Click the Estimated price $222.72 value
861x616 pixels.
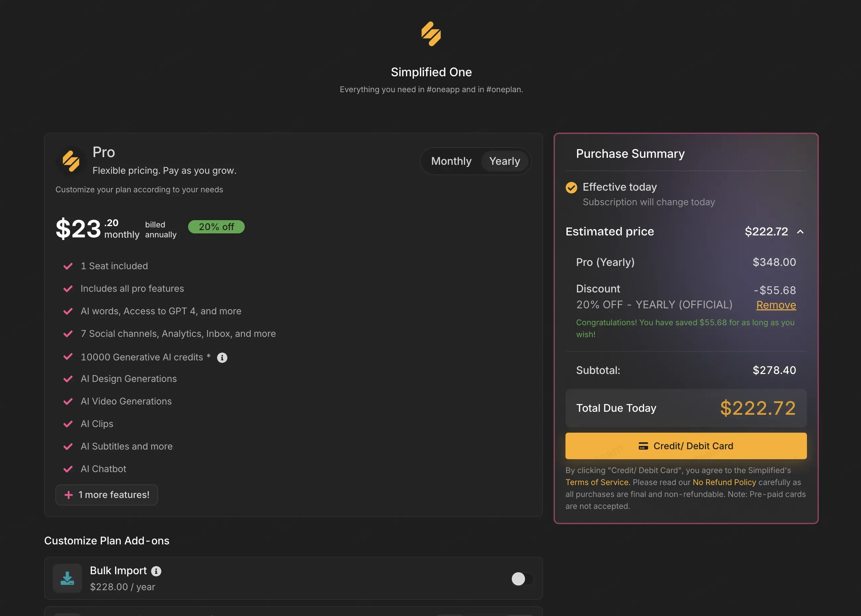point(766,231)
